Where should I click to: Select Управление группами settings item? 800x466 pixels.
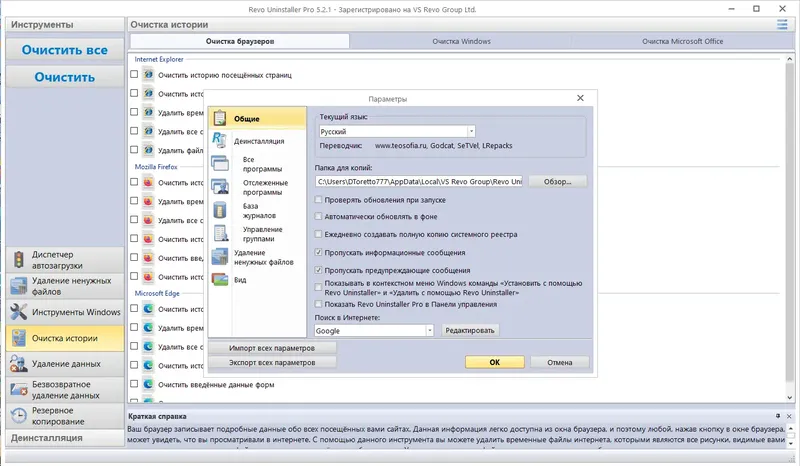tap(262, 234)
